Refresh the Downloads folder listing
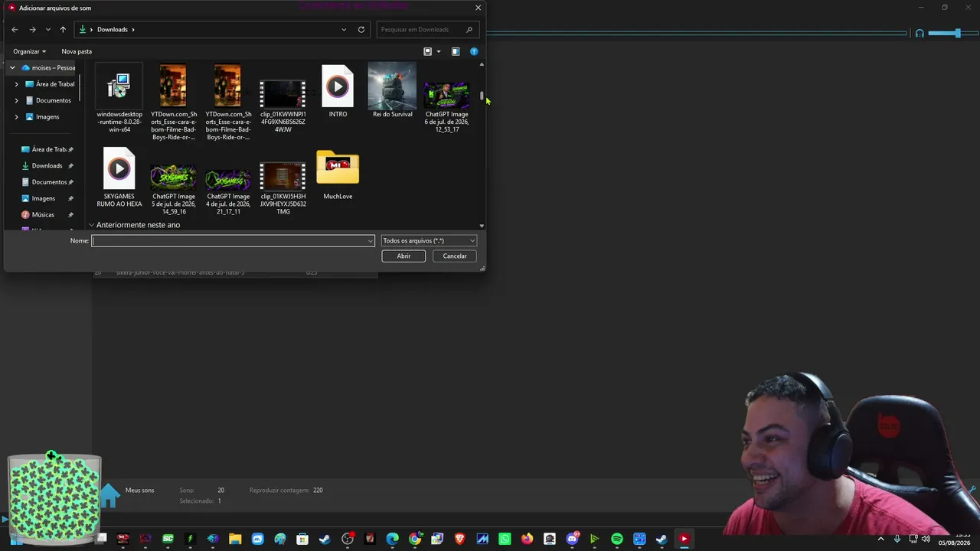 pos(361,30)
